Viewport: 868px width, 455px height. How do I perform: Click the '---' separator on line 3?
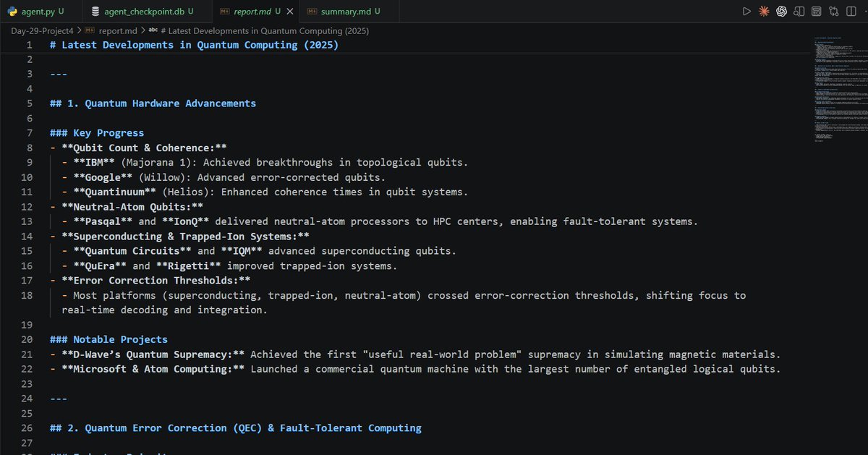click(59, 74)
